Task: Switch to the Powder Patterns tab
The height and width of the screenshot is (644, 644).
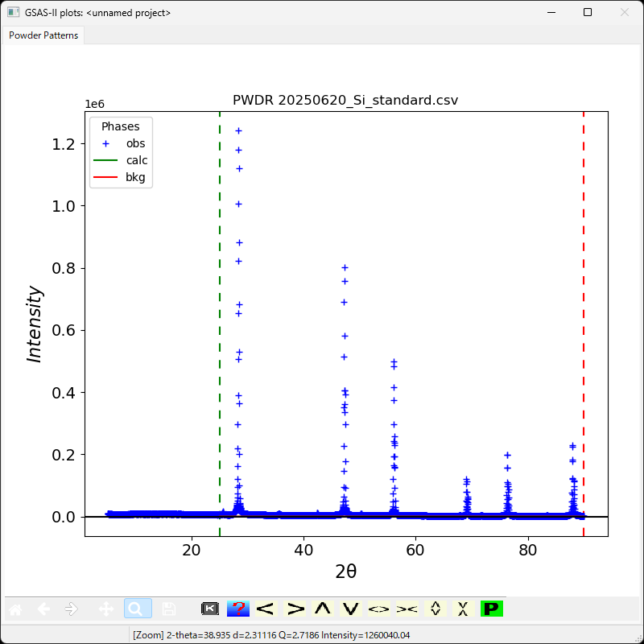Action: point(43,35)
